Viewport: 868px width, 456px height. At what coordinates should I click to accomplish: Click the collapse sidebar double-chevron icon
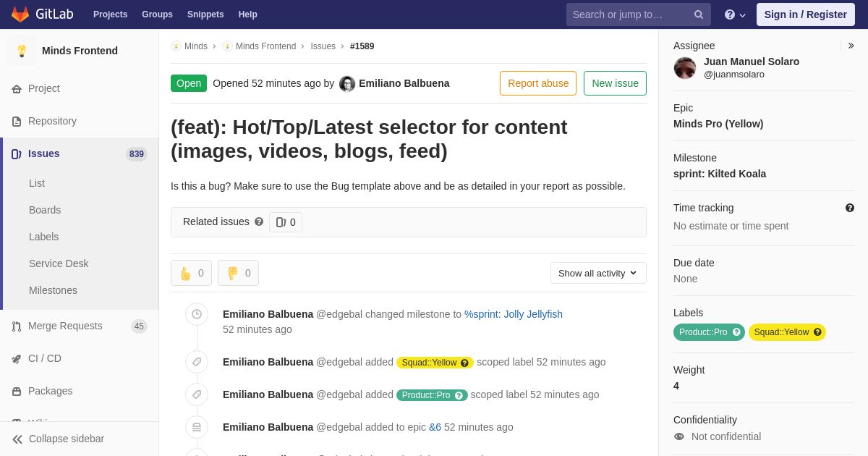(x=17, y=439)
